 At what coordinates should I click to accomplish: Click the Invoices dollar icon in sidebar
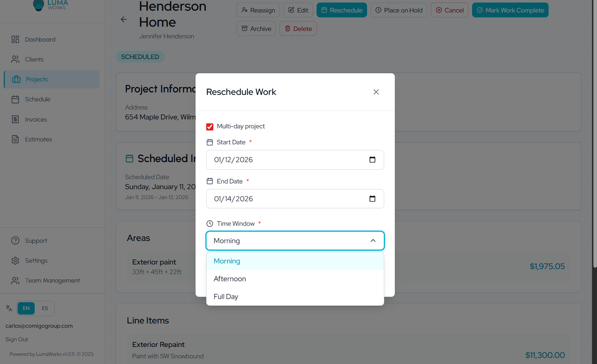pyautogui.click(x=15, y=119)
